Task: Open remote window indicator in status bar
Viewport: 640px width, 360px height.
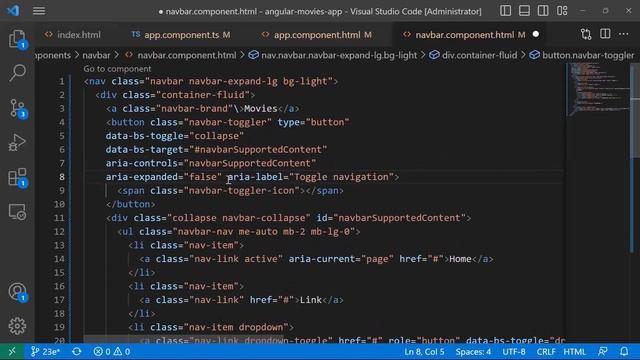Action: [12, 351]
